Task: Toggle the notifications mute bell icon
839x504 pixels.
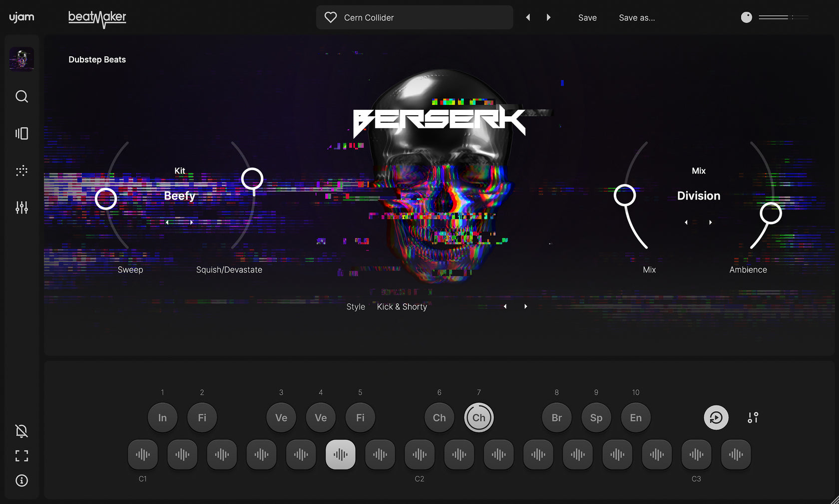Action: pyautogui.click(x=21, y=431)
